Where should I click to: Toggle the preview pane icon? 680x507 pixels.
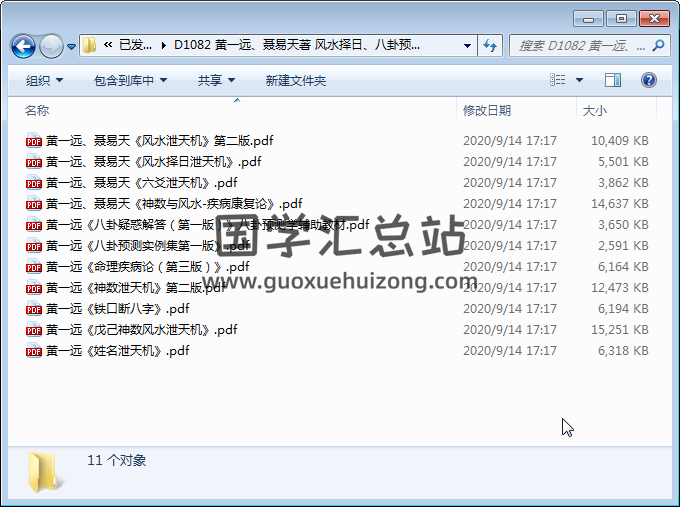[x=613, y=80]
